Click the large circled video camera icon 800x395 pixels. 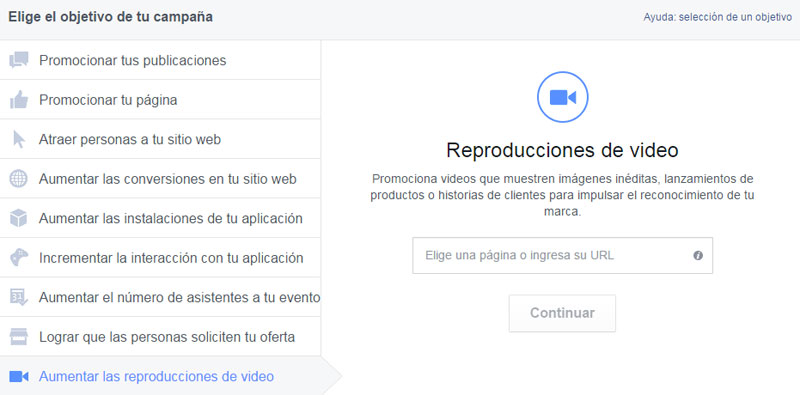(x=562, y=97)
